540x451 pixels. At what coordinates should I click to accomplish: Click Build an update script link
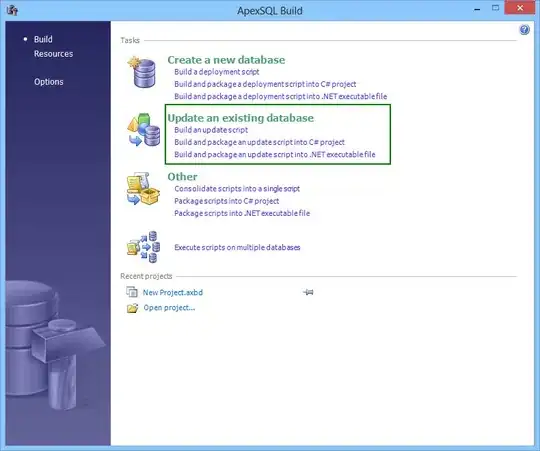pos(211,130)
